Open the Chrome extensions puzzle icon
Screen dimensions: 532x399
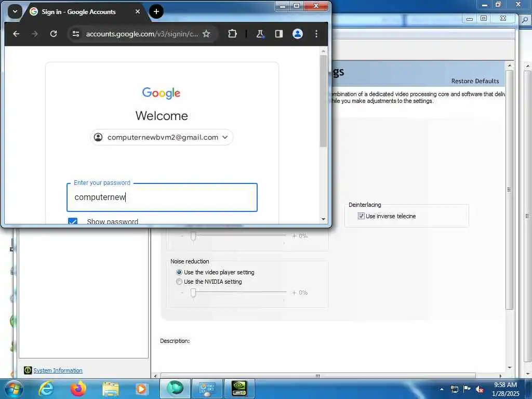pyautogui.click(x=232, y=34)
